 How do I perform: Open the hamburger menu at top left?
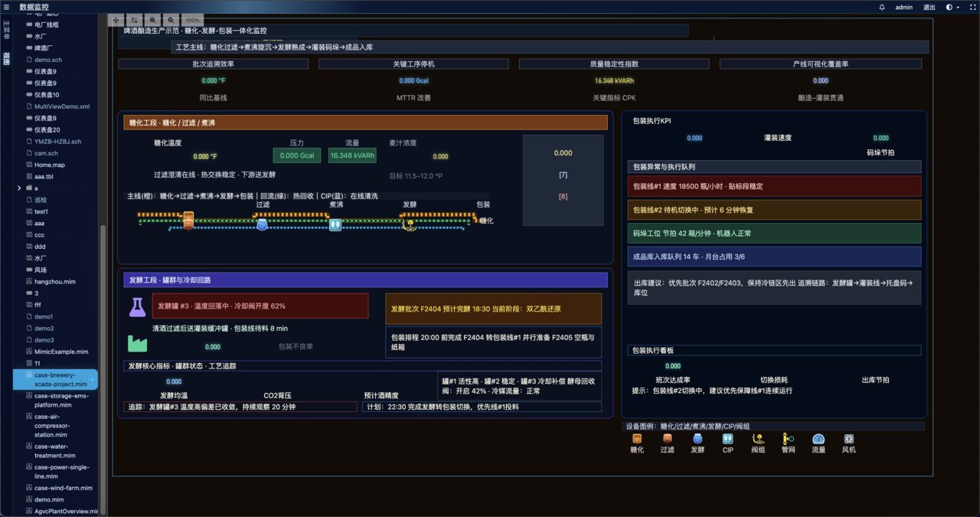point(8,7)
